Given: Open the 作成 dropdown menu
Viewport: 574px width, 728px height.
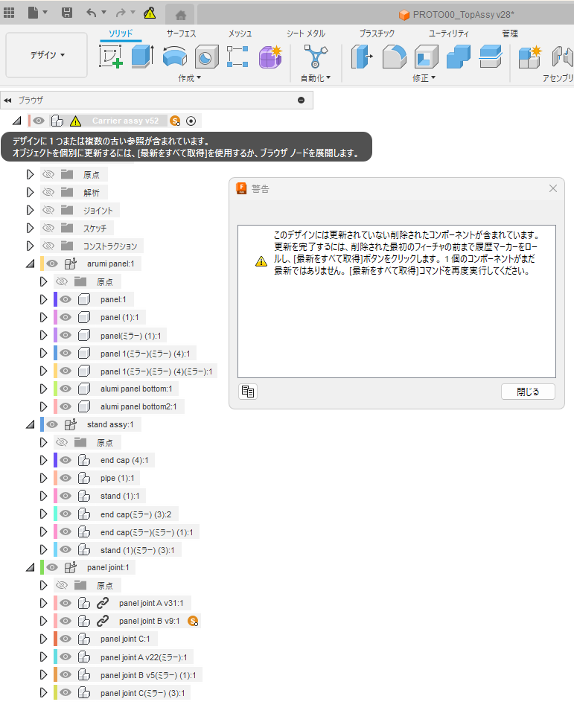Looking at the screenshot, I should point(190,78).
